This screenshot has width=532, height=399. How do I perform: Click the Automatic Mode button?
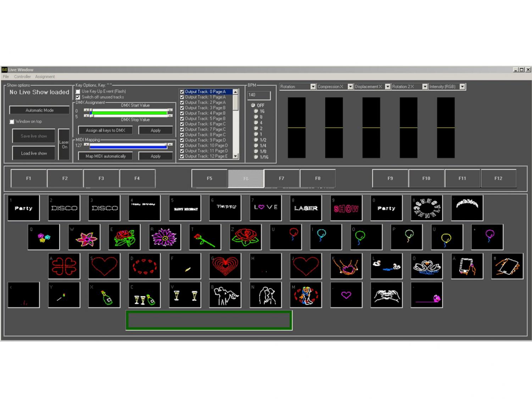point(39,110)
